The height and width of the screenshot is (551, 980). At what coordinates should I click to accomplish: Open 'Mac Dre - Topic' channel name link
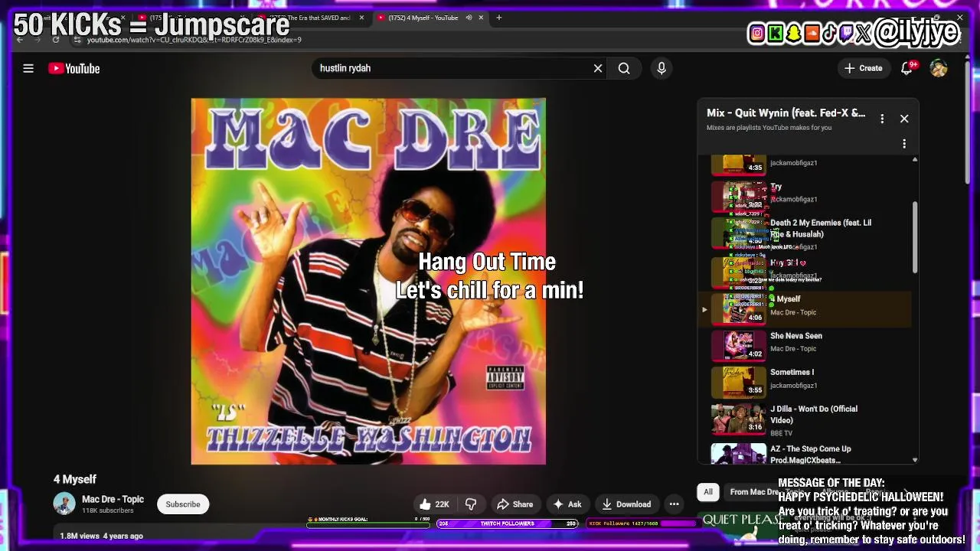pos(113,499)
